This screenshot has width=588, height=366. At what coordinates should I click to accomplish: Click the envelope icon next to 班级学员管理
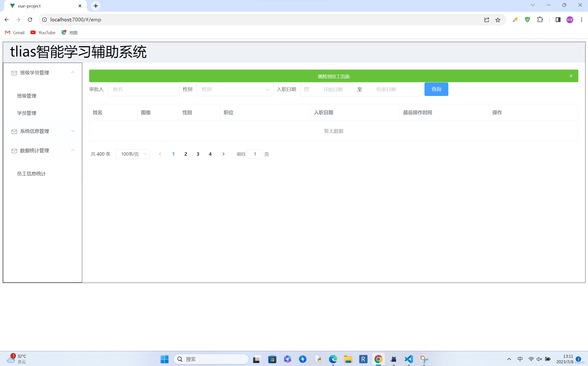[x=14, y=73]
